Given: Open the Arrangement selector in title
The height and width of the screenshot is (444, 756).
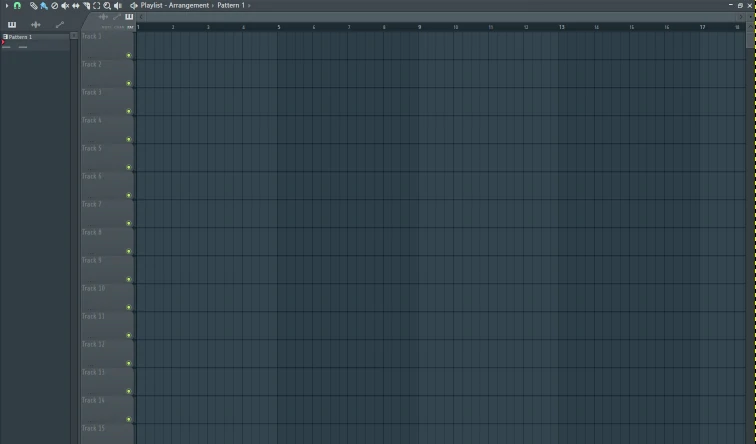Looking at the screenshot, I should [x=189, y=5].
